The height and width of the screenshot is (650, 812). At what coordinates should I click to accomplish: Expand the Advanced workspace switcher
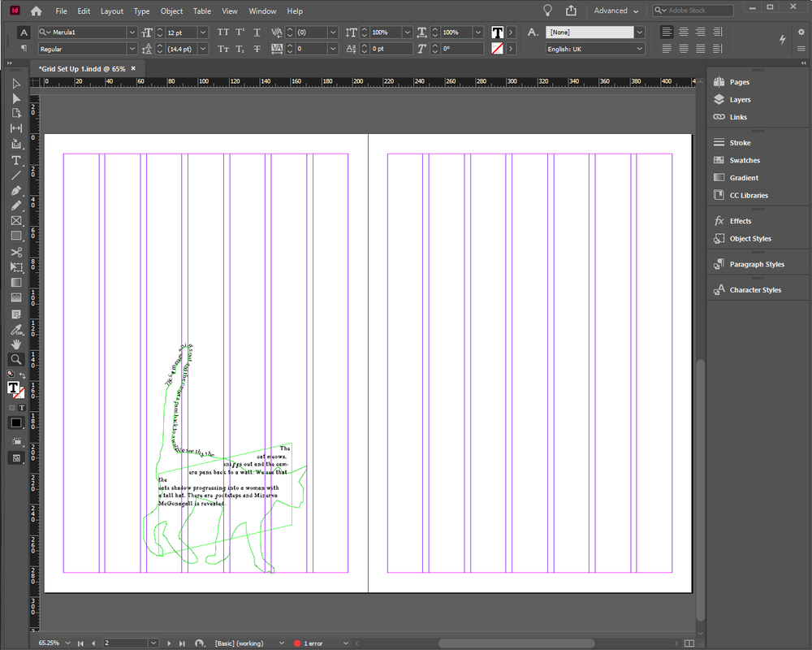coord(615,11)
